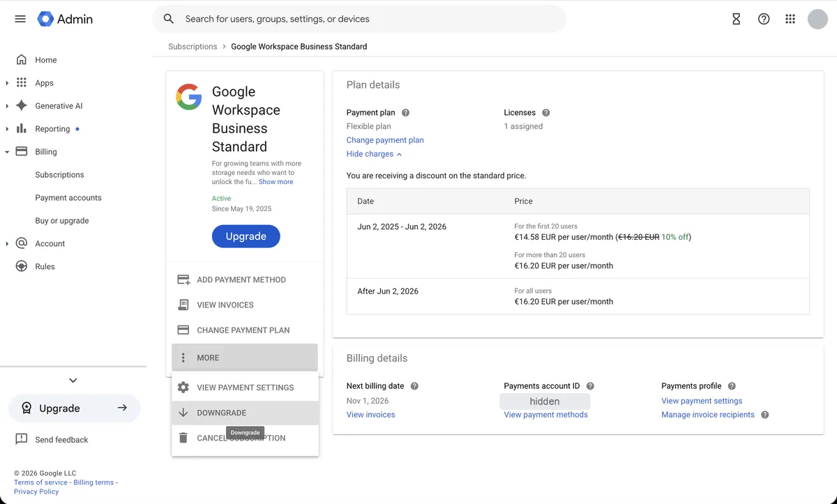Open the Google apps grid launcher
Screen dimensions: 837x504
[x=790, y=19]
